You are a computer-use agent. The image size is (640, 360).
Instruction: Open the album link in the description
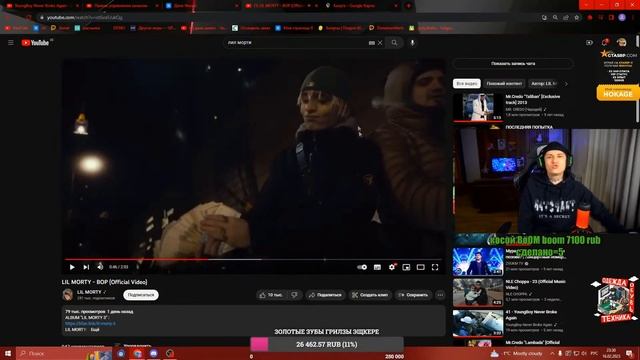(x=90, y=323)
